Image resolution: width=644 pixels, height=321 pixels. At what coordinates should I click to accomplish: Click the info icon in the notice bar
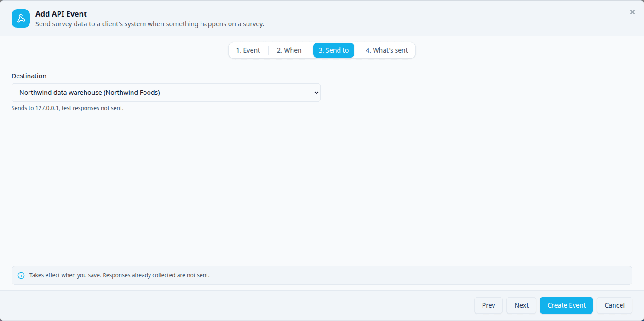tap(21, 275)
